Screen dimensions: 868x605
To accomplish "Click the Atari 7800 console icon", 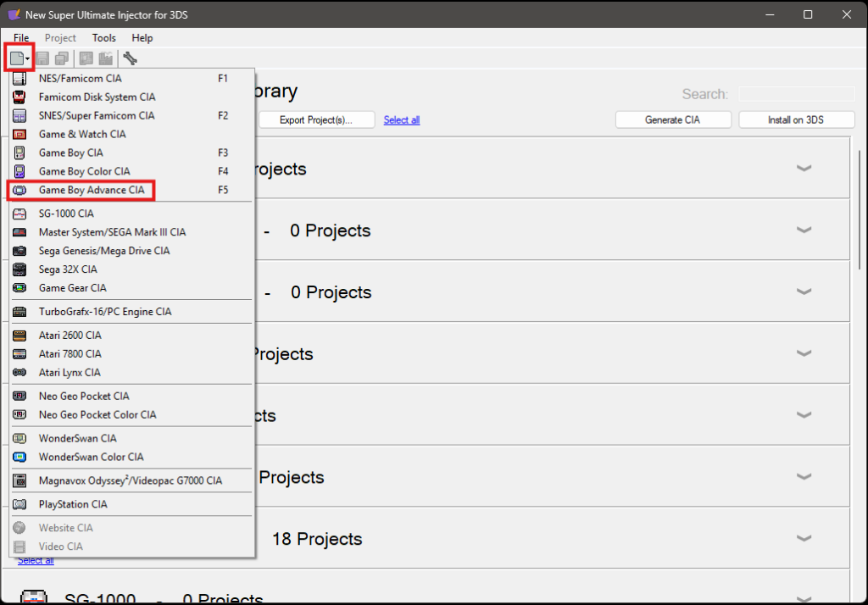I will tap(19, 353).
